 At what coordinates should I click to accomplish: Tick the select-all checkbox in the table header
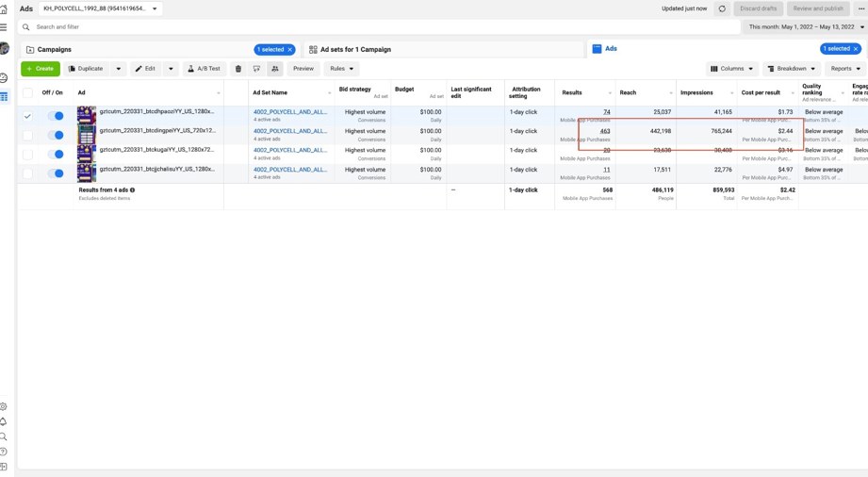point(27,92)
